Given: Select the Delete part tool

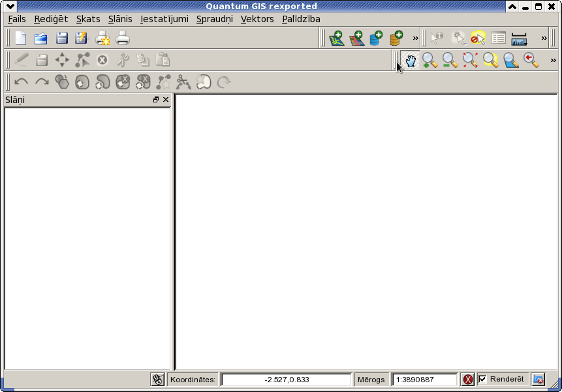Looking at the screenshot, I should point(143,82).
